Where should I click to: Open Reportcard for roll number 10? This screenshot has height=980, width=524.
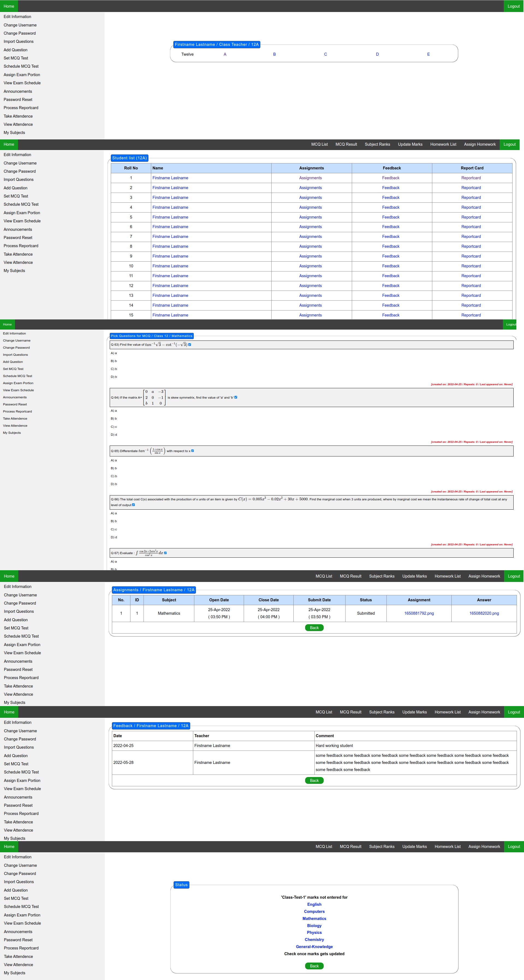pyautogui.click(x=471, y=266)
